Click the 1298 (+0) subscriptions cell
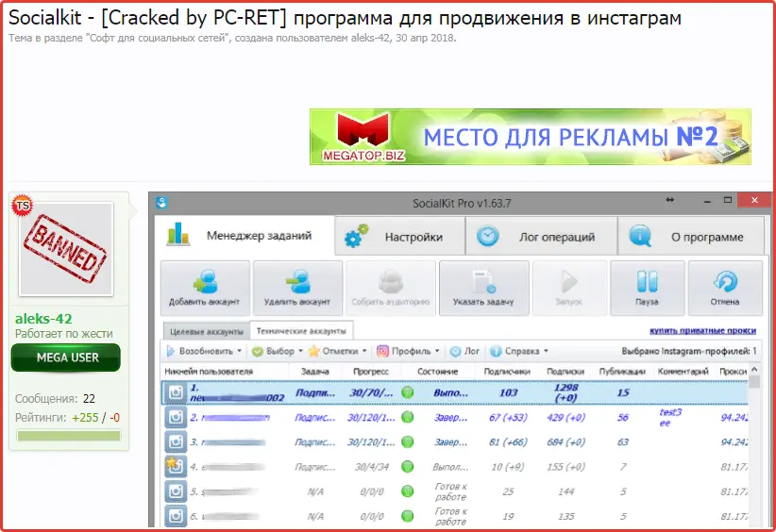 [x=566, y=392]
